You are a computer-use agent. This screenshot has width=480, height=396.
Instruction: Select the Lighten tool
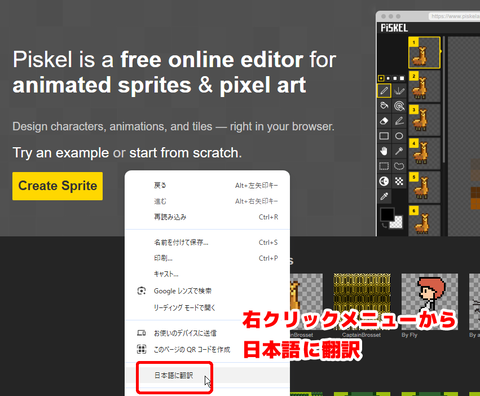coord(384,181)
